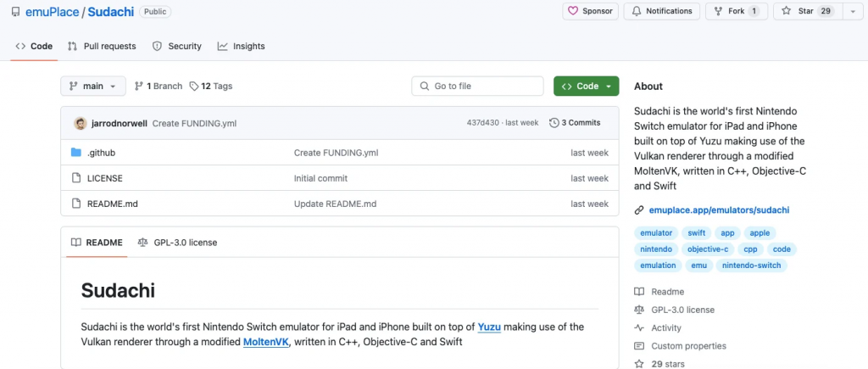The image size is (868, 369).
Task: Open emuplace.app/emulators/sudachi website link
Action: (x=719, y=210)
